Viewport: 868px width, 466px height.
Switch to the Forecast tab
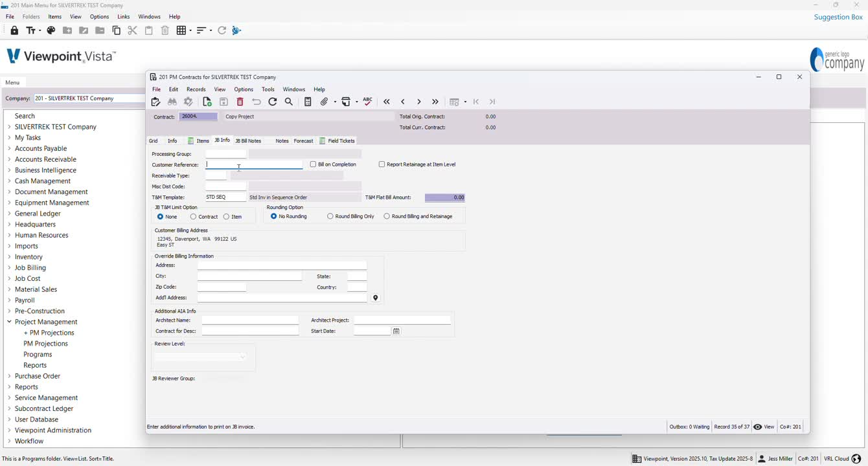click(x=303, y=141)
